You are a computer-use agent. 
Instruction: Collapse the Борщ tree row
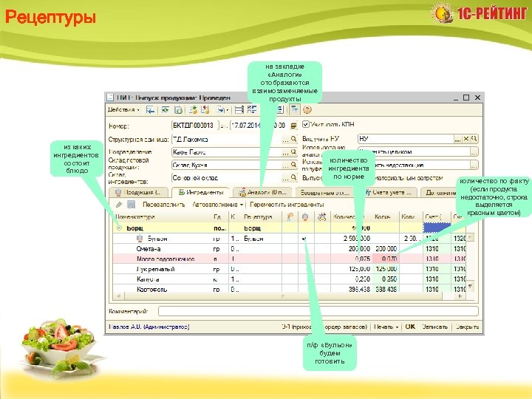click(119, 228)
